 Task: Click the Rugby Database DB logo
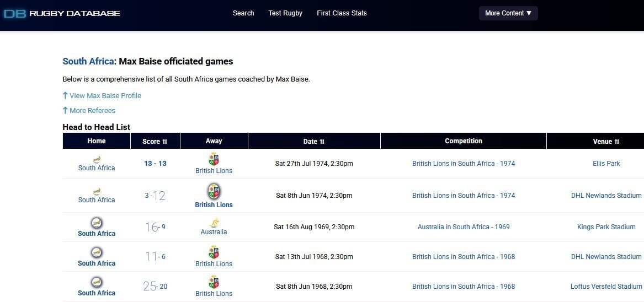tap(15, 13)
